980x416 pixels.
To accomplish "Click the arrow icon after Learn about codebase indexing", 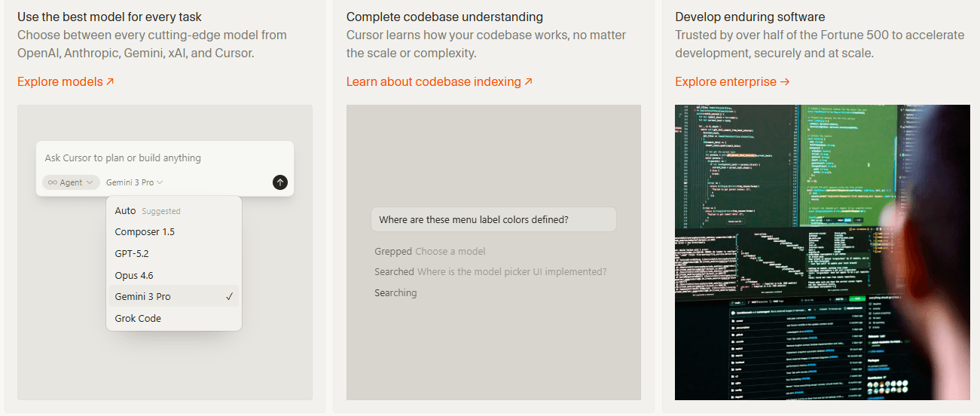I will coord(528,81).
